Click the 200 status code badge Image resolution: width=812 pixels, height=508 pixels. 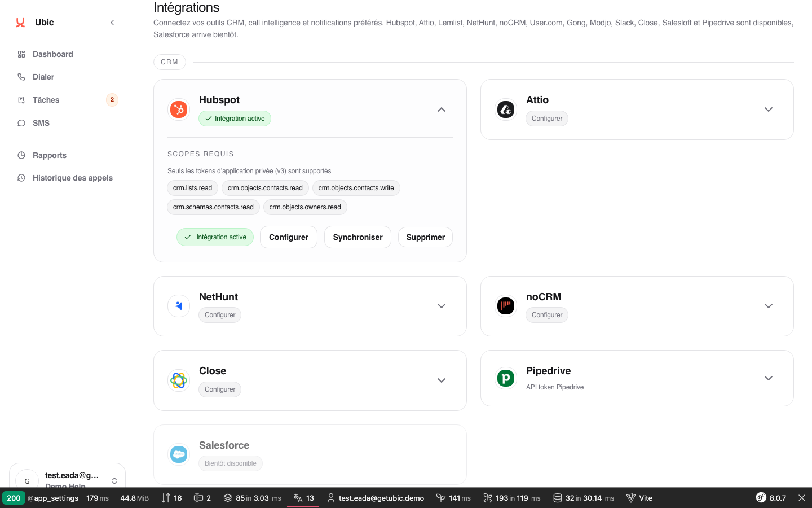[14, 498]
